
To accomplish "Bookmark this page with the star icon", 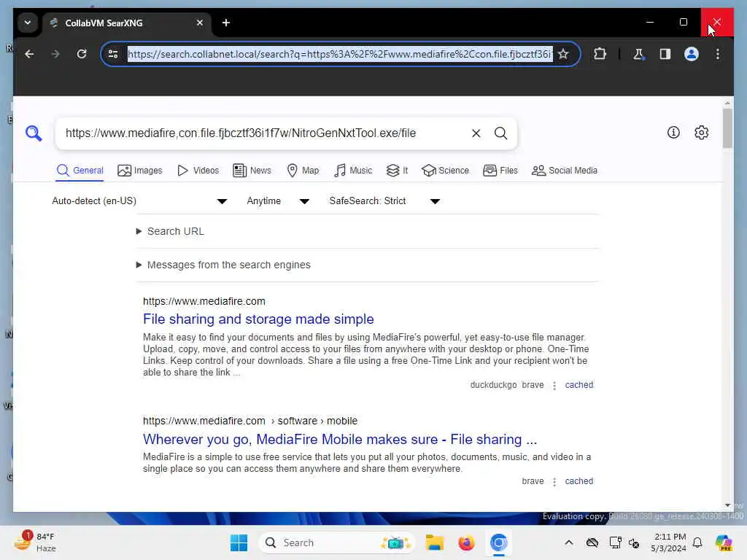I will pyautogui.click(x=563, y=54).
